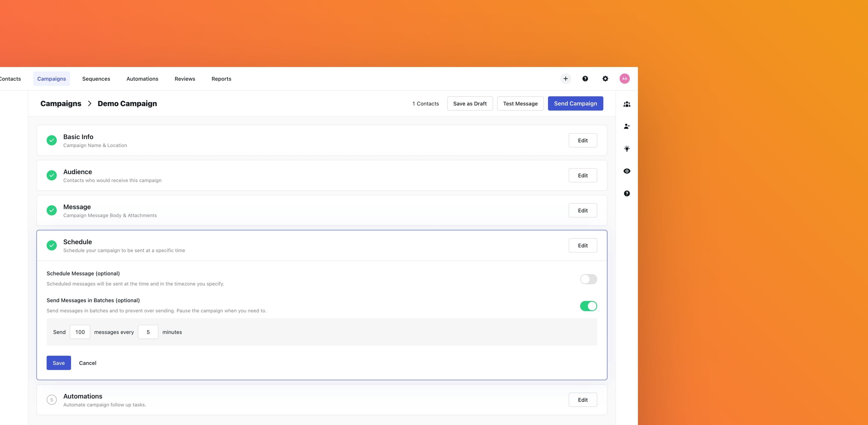Image resolution: width=868 pixels, height=425 pixels.
Task: Expand Audience section with Edit
Action: click(x=583, y=176)
